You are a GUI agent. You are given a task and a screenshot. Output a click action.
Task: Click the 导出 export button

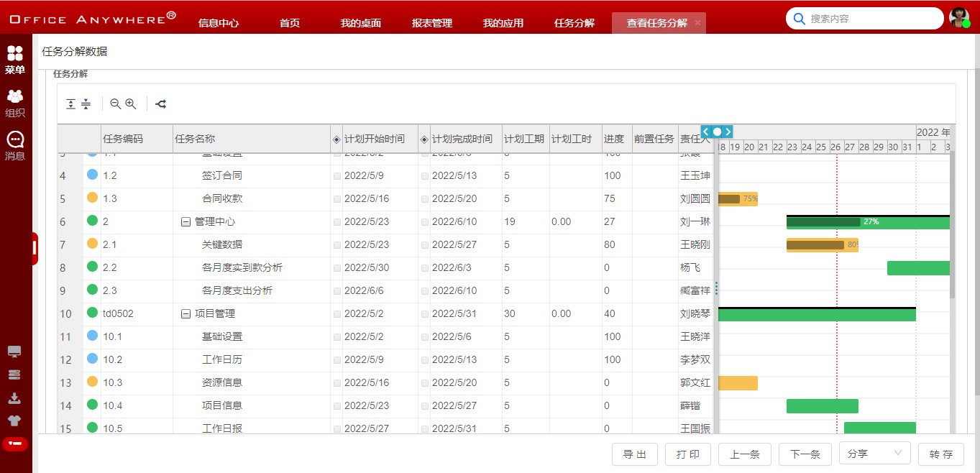(635, 454)
